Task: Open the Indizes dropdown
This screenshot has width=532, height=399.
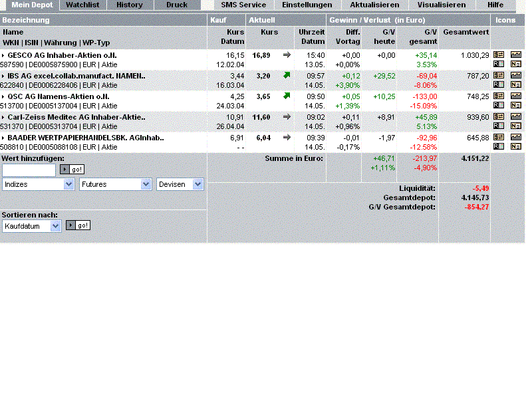Action: point(38,184)
